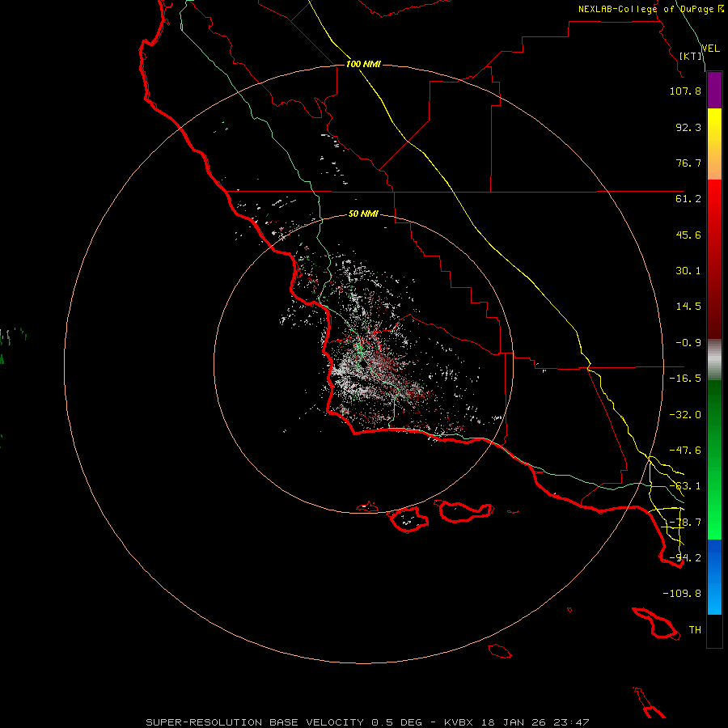
Task: Select the 107.8 scale value
Action: click(x=685, y=91)
